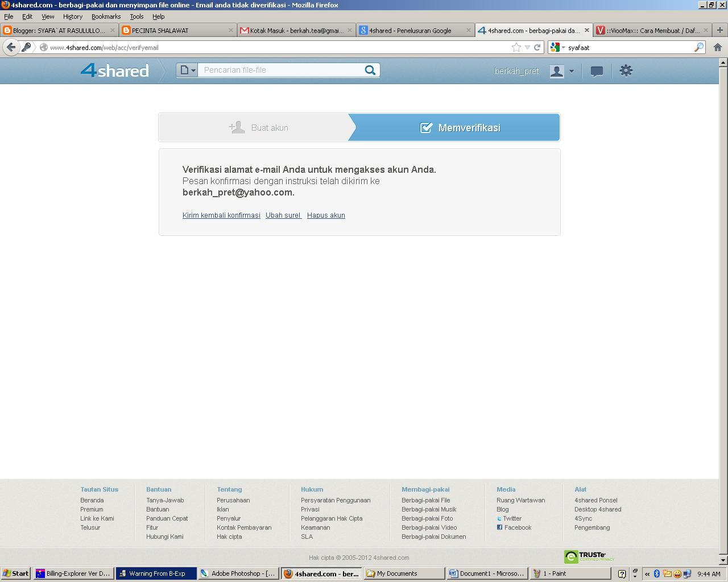
Task: Open Persyaratan Penggunaan footer link
Action: (336, 500)
